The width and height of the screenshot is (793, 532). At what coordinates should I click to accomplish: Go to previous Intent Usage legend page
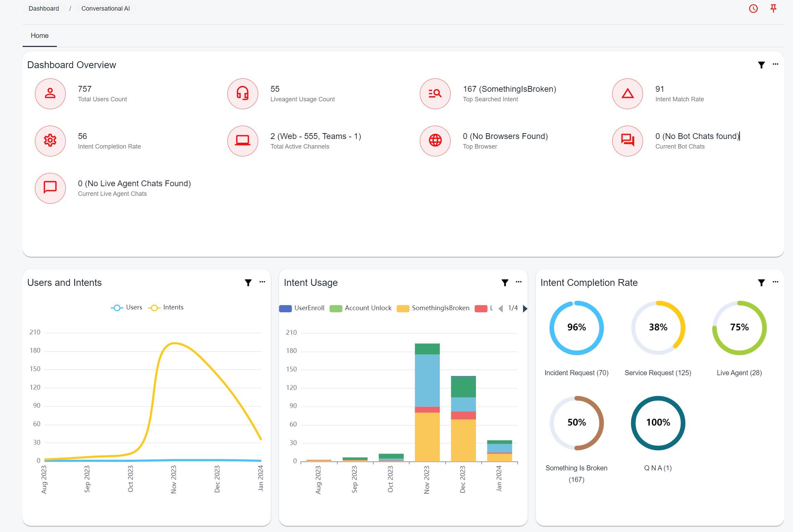tap(501, 308)
